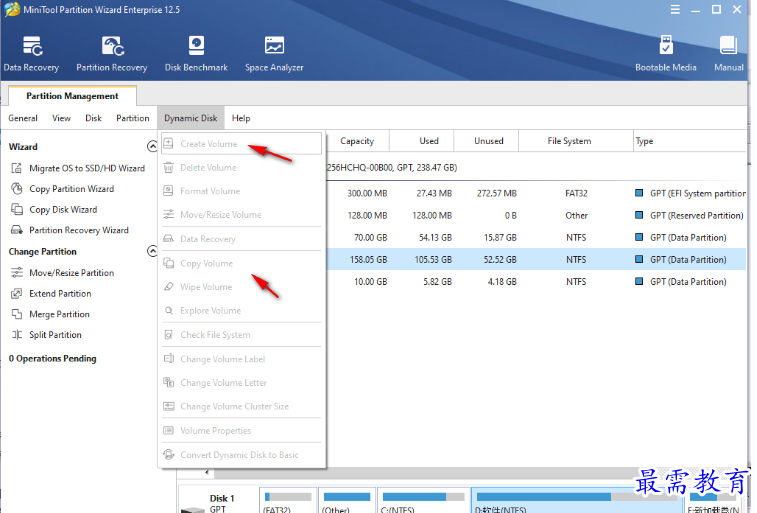Sort by the Type column header
The height and width of the screenshot is (513, 757).
coord(689,141)
